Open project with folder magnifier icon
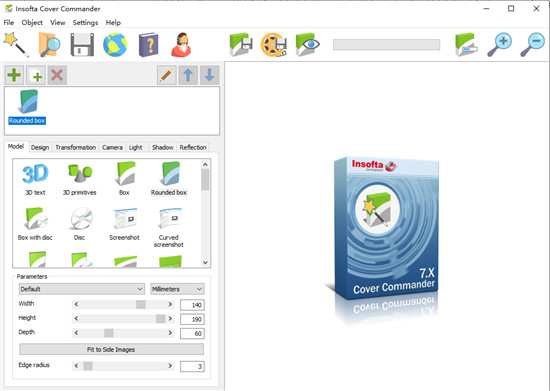This screenshot has height=391, width=550. point(49,45)
